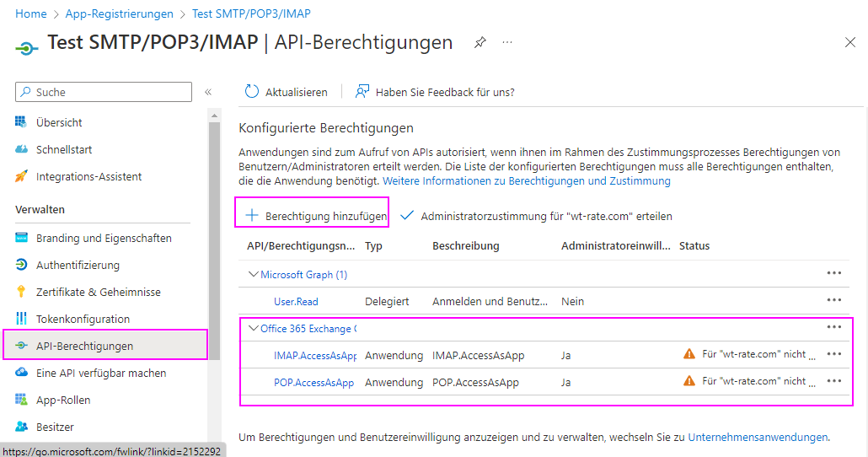Click the API-Berechtigungen sidebar icon
Viewport: 868px width, 457px height.
(x=21, y=345)
